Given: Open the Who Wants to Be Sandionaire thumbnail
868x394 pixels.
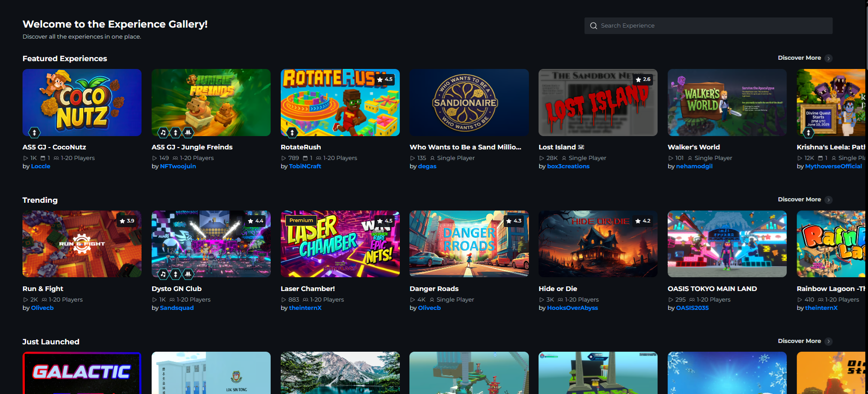Looking at the screenshot, I should [469, 103].
